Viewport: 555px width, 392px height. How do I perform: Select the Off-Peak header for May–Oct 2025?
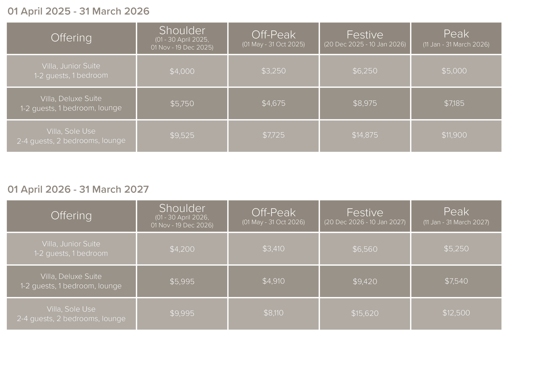click(x=273, y=38)
